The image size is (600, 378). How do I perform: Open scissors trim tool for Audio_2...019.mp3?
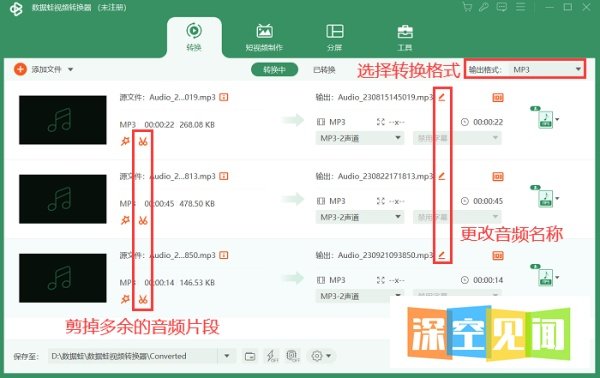(143, 142)
